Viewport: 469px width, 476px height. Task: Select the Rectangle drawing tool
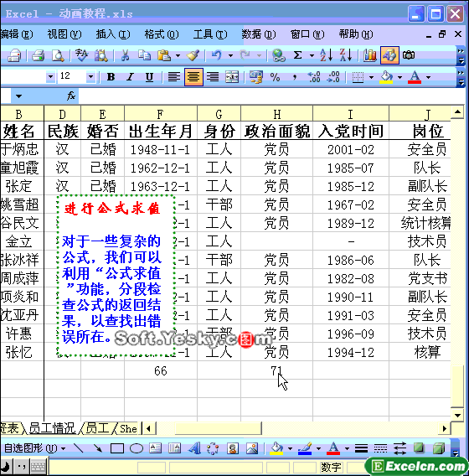(x=117, y=448)
